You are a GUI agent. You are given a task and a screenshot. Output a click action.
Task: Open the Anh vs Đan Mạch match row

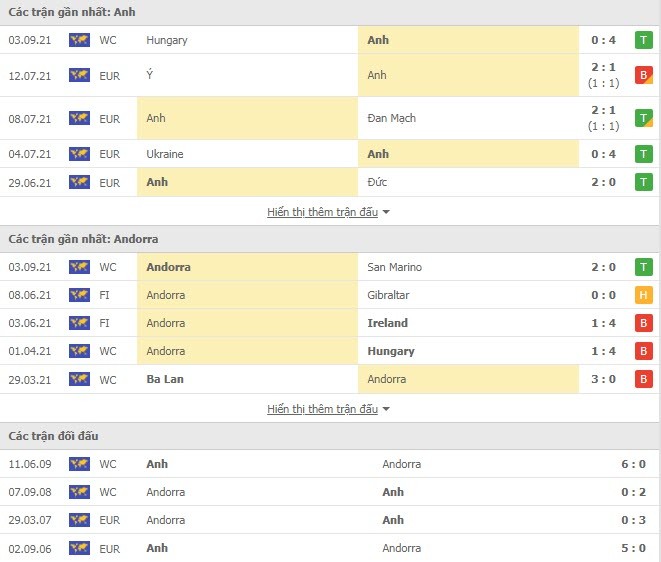point(330,118)
